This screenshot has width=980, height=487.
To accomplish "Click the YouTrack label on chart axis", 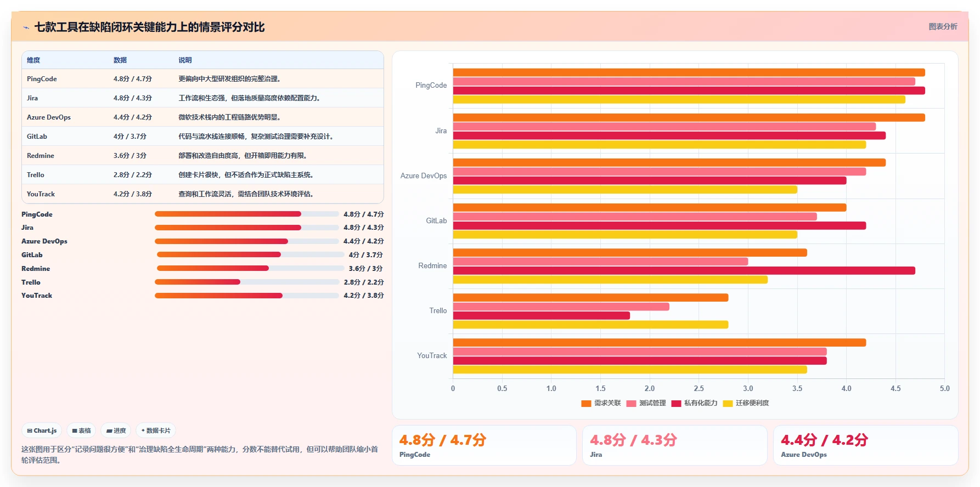I will pyautogui.click(x=432, y=356).
